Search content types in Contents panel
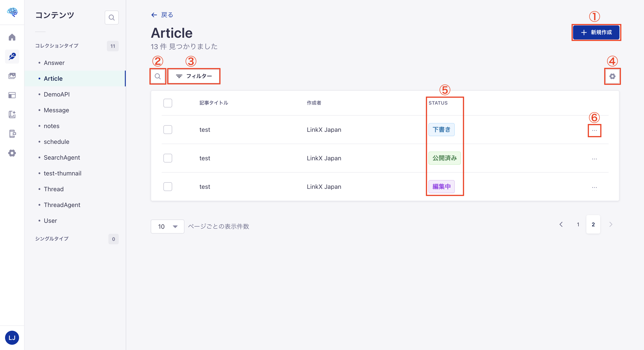This screenshot has height=350, width=644. [x=111, y=18]
